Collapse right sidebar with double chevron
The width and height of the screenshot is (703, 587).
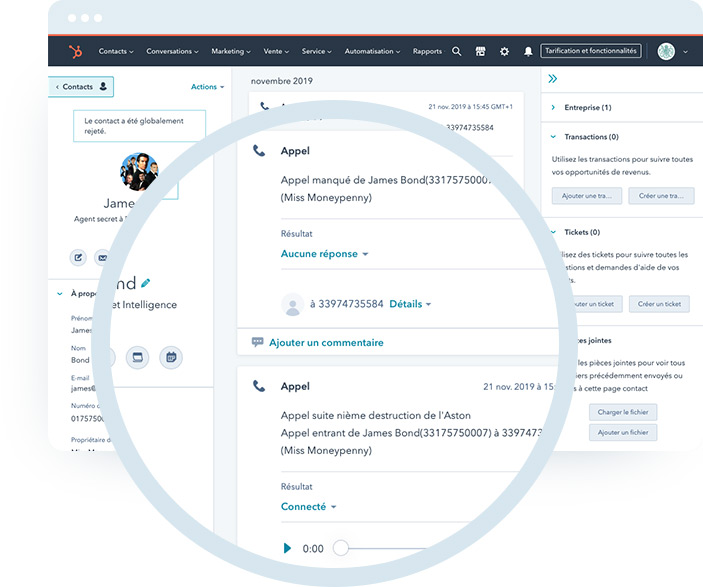pos(552,79)
